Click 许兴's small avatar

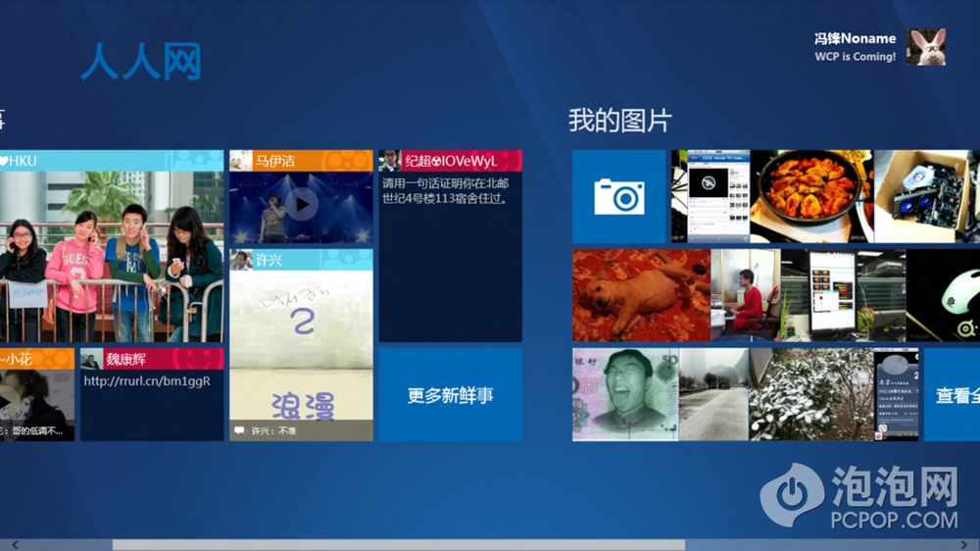tap(241, 260)
